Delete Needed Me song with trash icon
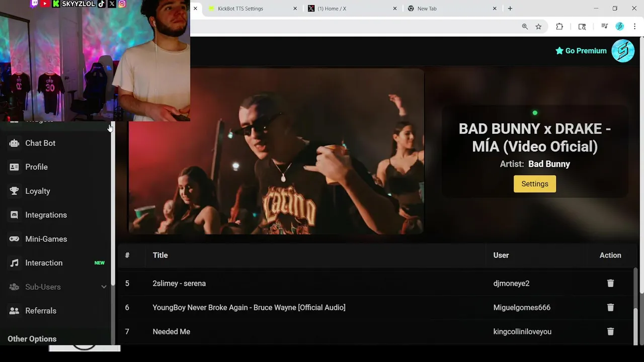 [610, 331]
